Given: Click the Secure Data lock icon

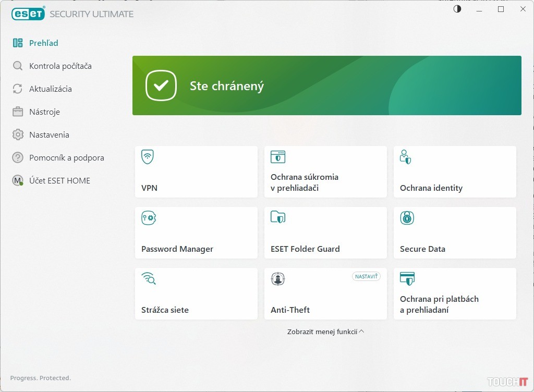Looking at the screenshot, I should click(x=407, y=218).
